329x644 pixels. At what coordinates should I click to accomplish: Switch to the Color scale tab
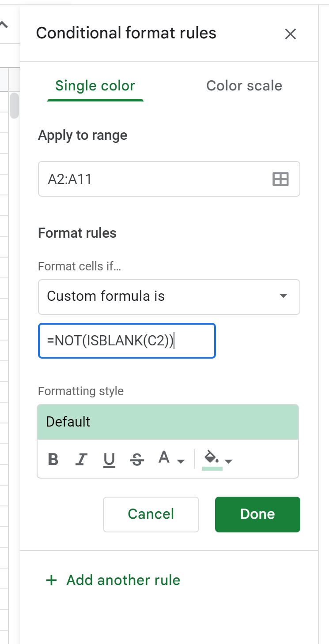(244, 86)
